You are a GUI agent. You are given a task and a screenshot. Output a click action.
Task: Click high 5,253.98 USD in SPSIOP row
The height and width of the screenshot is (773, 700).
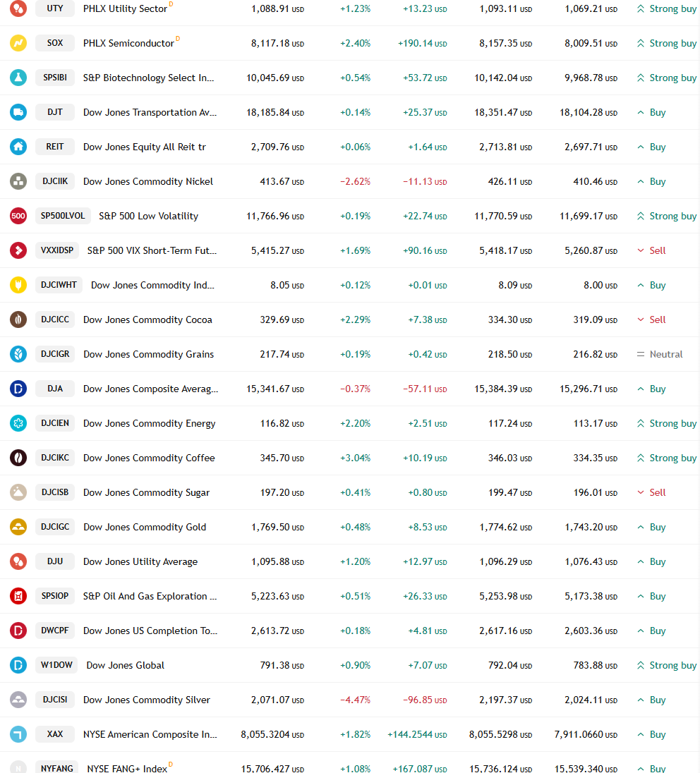click(x=506, y=596)
